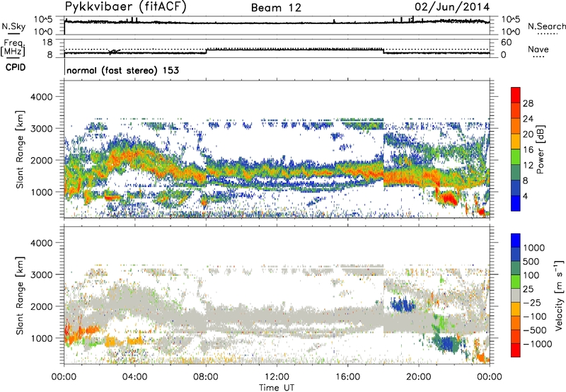566x392 pixels.
Task: Click the red bottom segment of Velocity colorbar
Action: tap(516, 350)
